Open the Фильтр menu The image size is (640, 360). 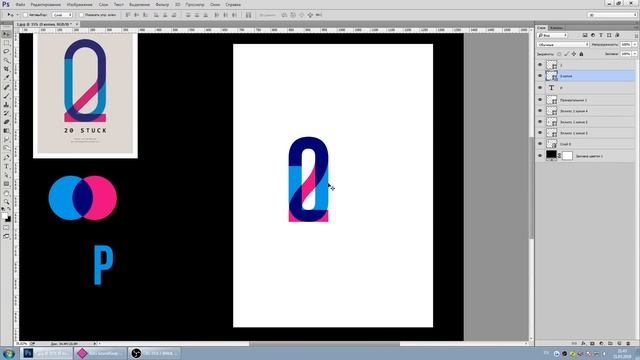162,4
